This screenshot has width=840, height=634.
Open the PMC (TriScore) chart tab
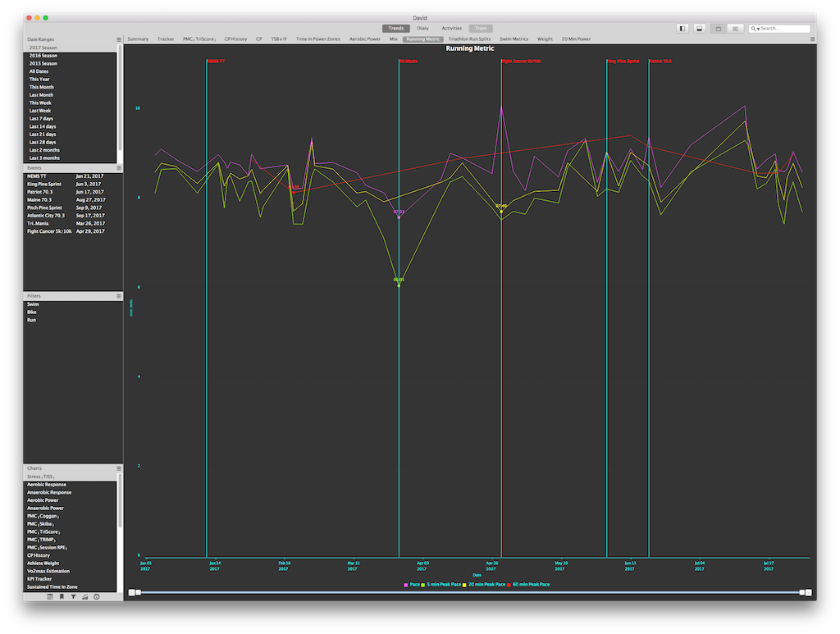199,39
